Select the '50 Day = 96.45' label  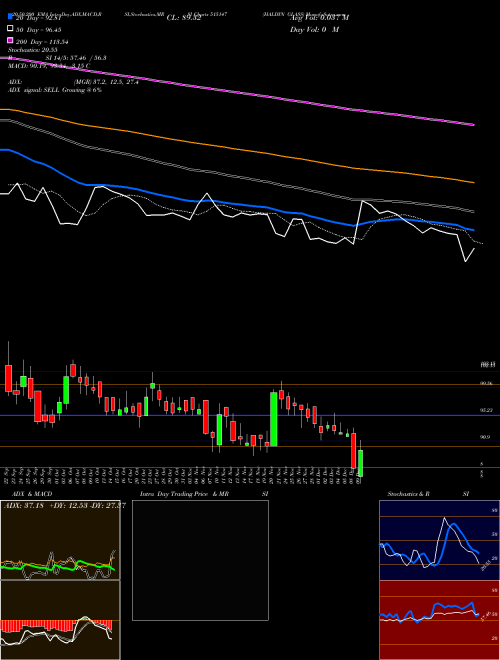[38, 29]
